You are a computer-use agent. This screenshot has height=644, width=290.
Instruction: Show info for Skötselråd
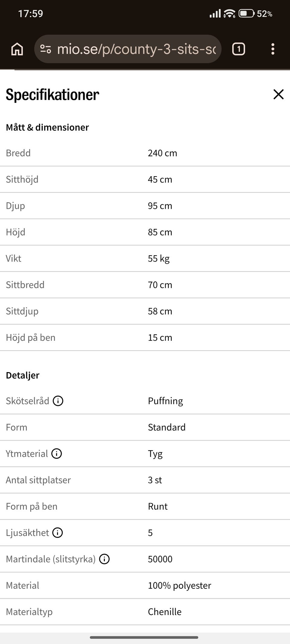click(58, 401)
